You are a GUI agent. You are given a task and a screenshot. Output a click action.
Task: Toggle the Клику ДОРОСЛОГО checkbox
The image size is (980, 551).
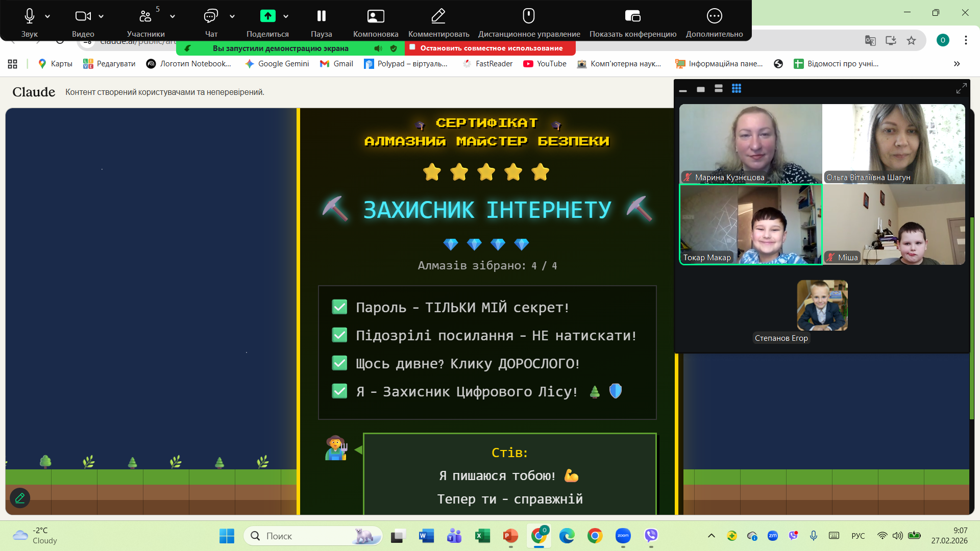tap(339, 363)
